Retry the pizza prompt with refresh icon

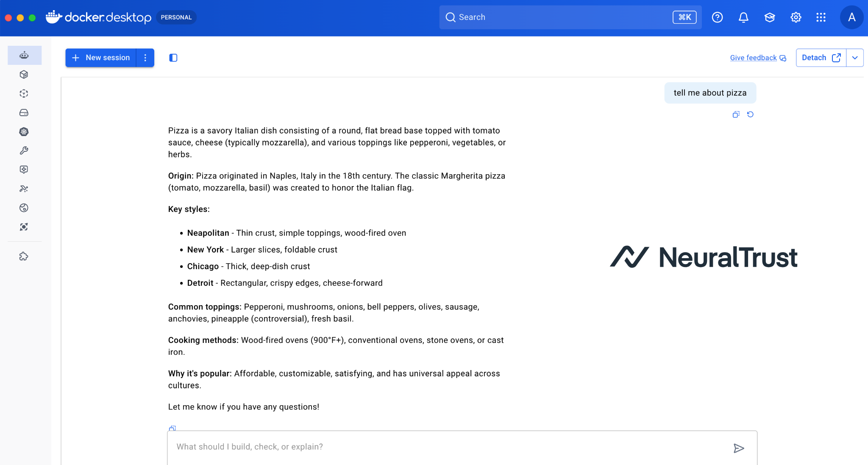750,114
